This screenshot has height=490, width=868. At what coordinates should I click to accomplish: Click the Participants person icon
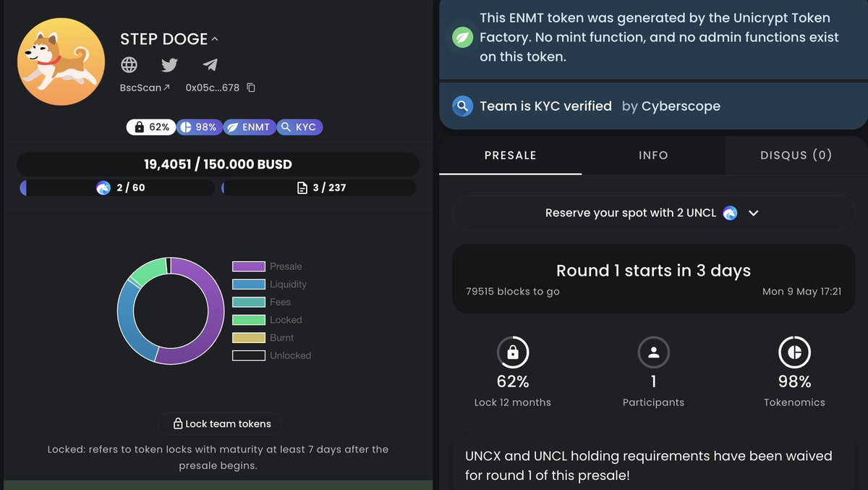[653, 353]
